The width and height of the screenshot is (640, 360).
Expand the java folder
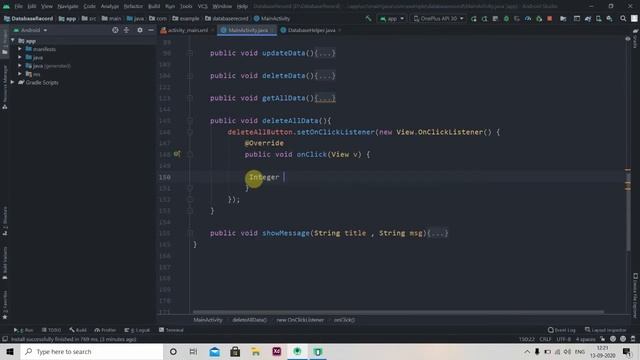(x=20, y=58)
